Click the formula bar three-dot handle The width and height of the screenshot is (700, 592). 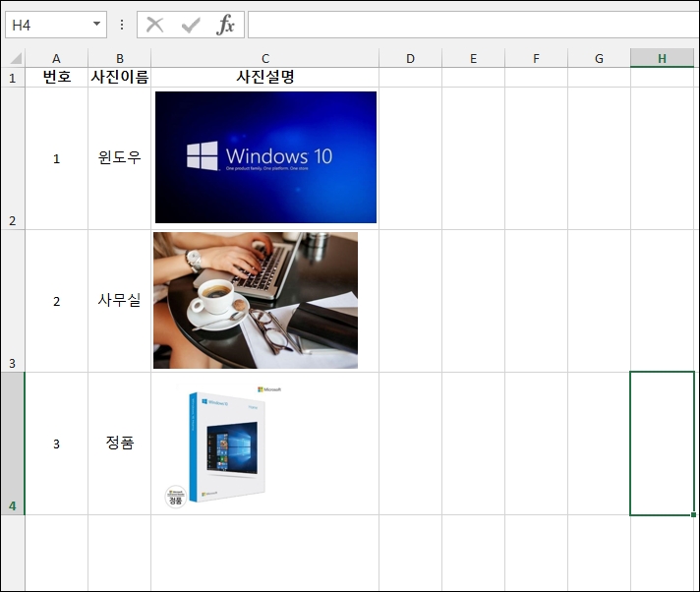[122, 25]
